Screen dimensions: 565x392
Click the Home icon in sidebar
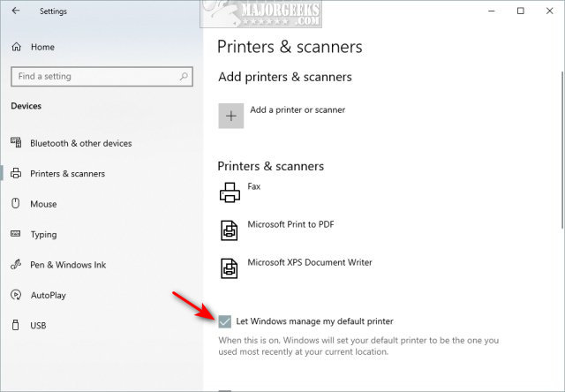16,47
